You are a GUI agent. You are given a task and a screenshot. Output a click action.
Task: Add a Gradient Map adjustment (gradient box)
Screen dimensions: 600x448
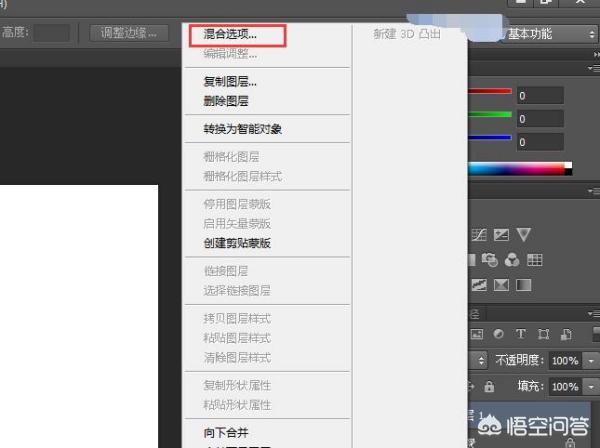(x=523, y=285)
